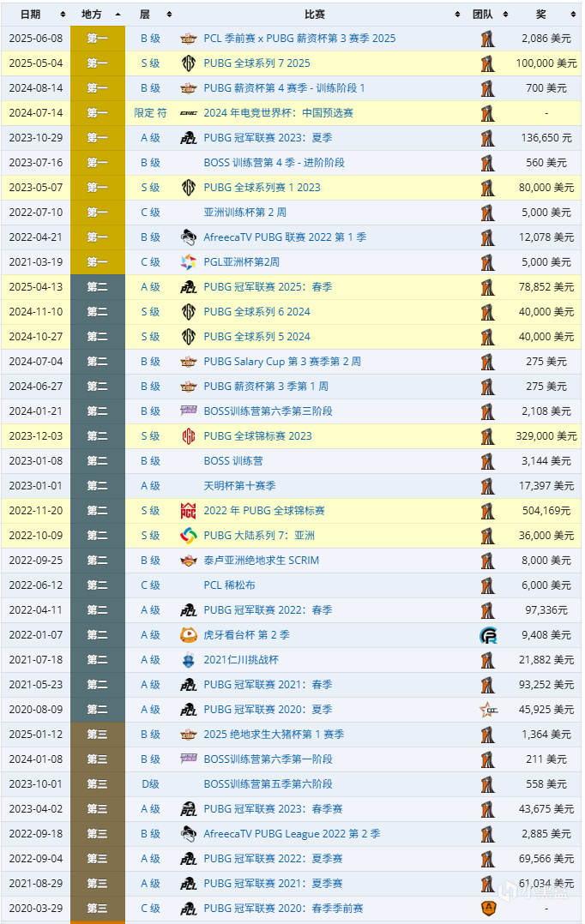
Task: Click AfreecaTV logo beside PUBG 联赛 2022 第 1 季
Action: point(188,237)
